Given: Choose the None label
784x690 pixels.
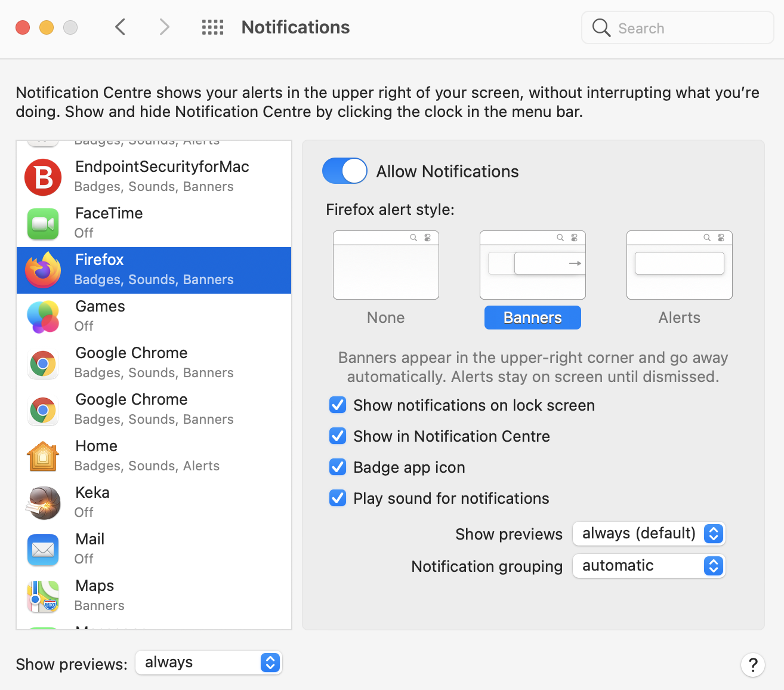Looking at the screenshot, I should click(386, 318).
